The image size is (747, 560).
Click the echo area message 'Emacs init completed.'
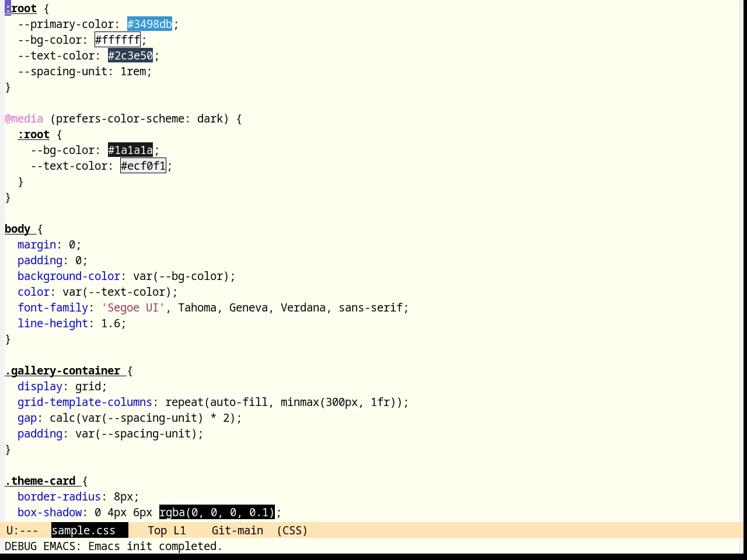point(155,546)
